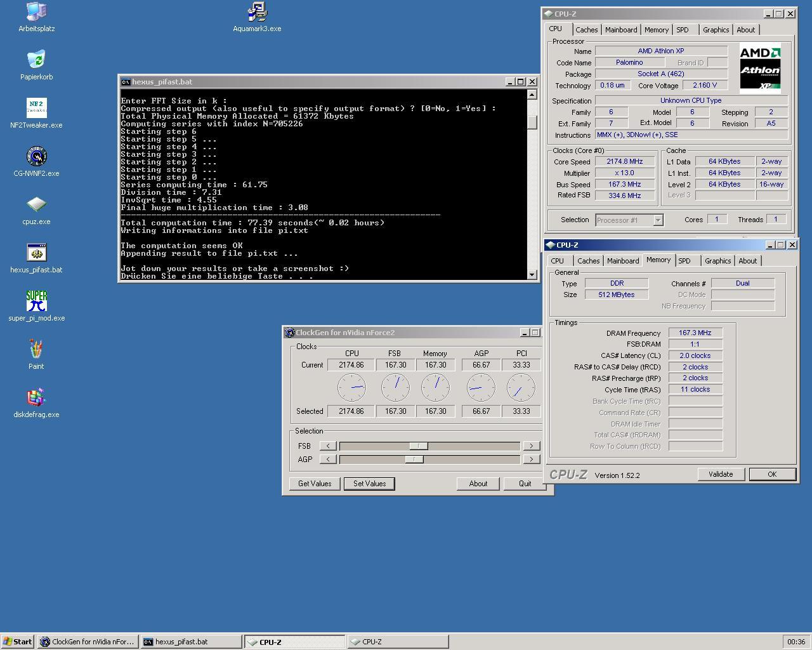This screenshot has height=650, width=812.
Task: Select the CG-NVNF2.exe desktop icon
Action: tap(36, 161)
